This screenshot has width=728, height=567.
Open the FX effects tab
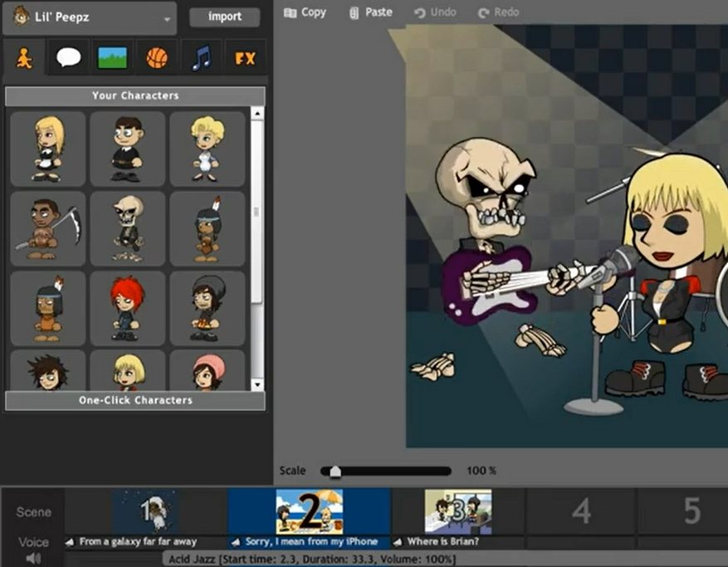[245, 58]
